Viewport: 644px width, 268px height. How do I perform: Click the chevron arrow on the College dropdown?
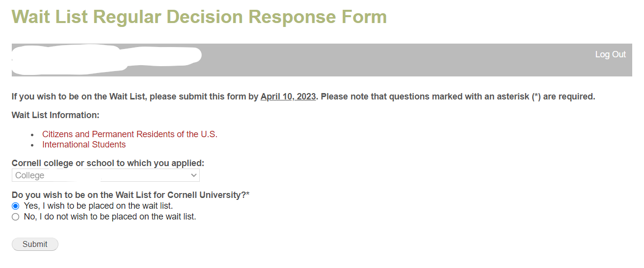tap(194, 175)
